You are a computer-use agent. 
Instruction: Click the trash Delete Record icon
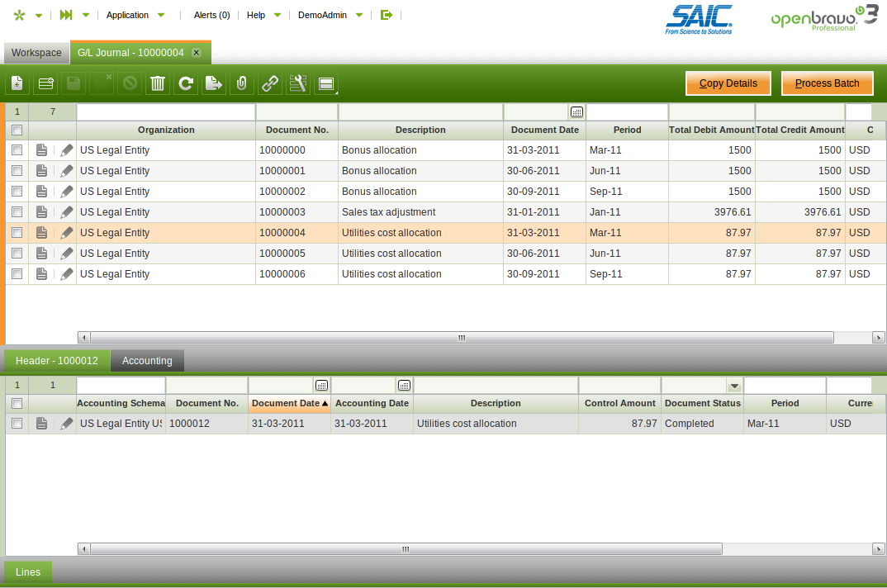pos(158,83)
